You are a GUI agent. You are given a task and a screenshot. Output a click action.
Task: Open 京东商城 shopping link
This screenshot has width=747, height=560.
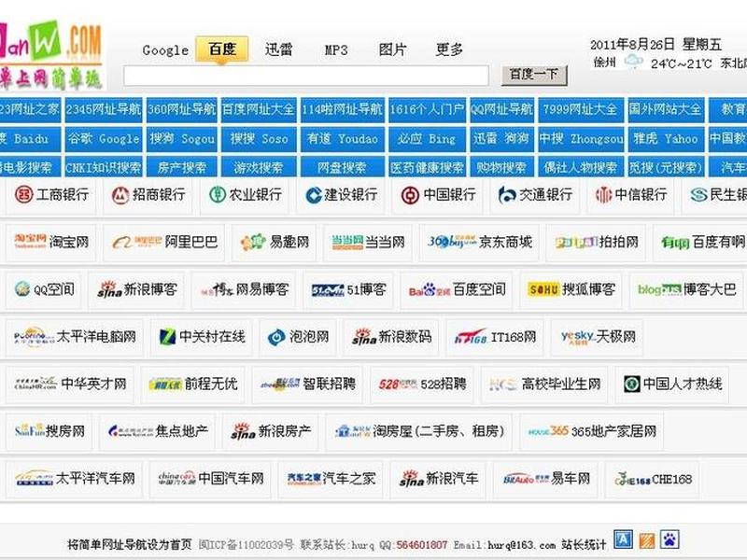pyautogui.click(x=479, y=242)
